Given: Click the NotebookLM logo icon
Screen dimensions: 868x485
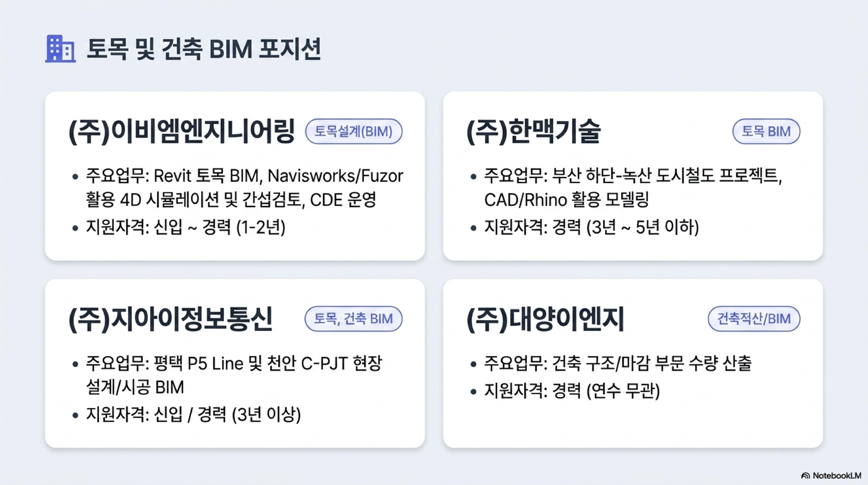Looking at the screenshot, I should [806, 476].
